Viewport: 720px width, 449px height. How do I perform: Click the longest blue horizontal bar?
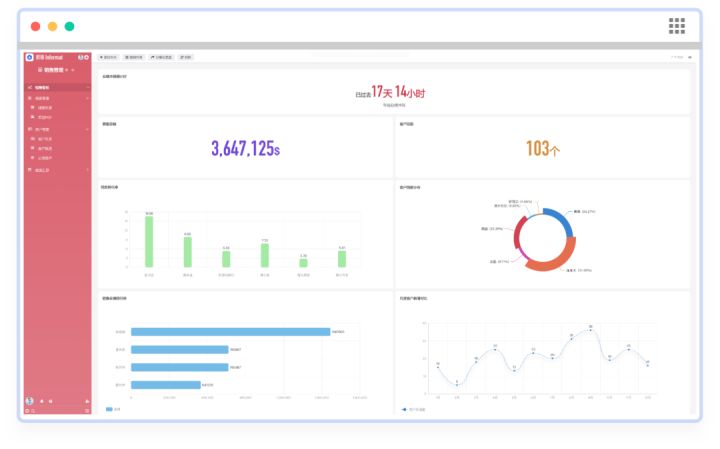[x=230, y=332]
